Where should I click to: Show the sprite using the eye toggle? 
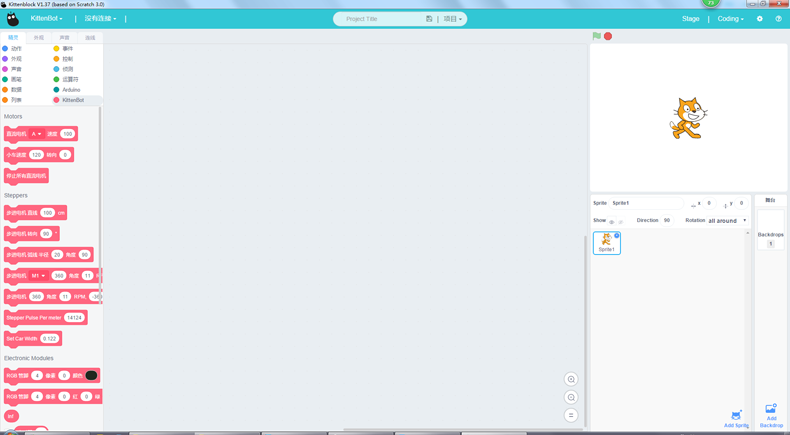612,222
